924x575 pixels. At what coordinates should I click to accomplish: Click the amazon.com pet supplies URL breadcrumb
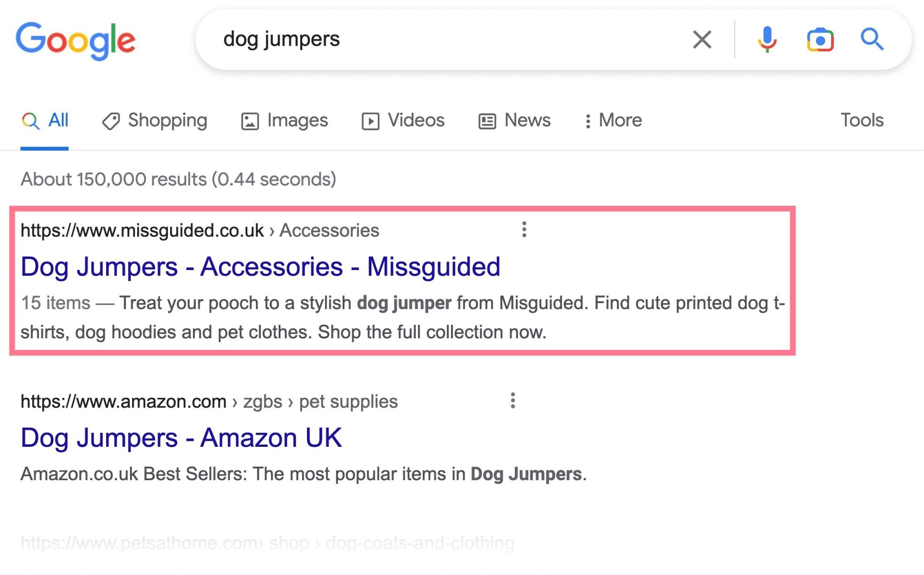pos(209,401)
